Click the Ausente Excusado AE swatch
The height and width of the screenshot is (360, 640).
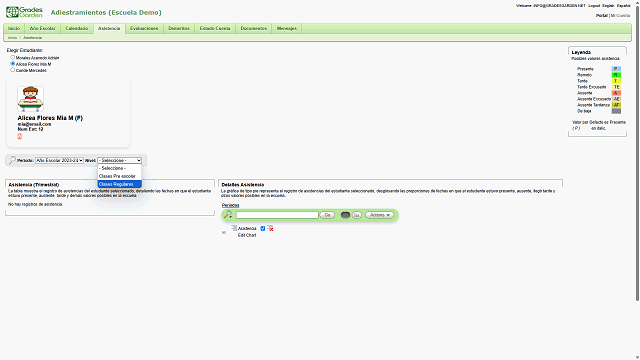coord(616,99)
